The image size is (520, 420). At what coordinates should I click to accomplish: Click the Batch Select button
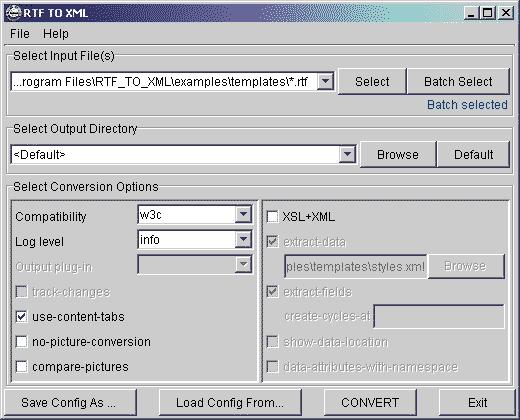tap(458, 82)
